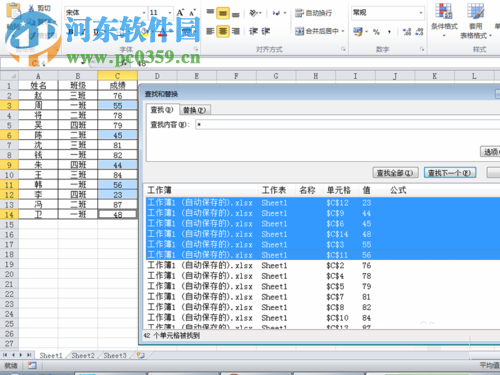Align cell text to the left

tap(210, 31)
